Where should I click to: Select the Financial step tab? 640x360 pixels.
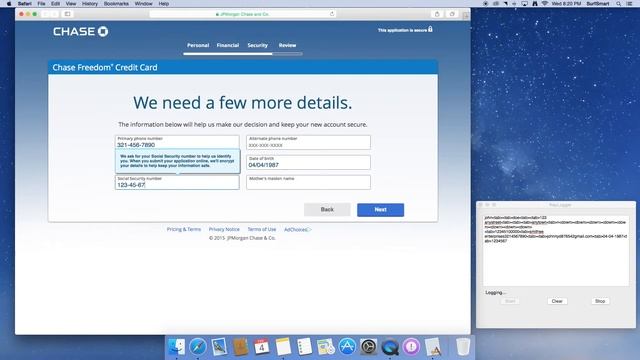(x=228, y=45)
